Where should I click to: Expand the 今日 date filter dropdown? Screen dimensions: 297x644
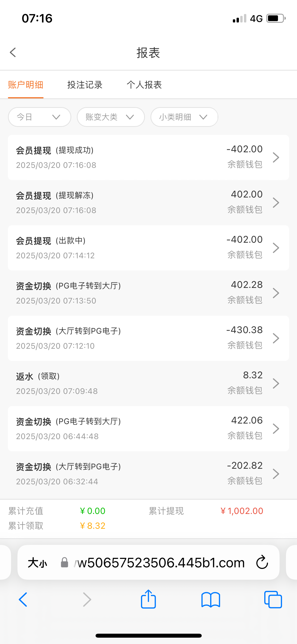click(x=40, y=117)
